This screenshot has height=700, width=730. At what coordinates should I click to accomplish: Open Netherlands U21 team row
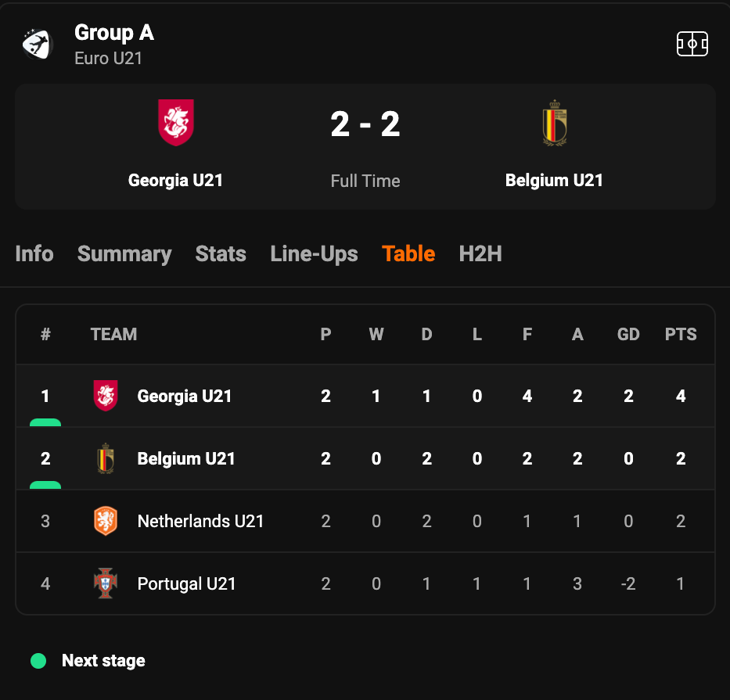365,521
